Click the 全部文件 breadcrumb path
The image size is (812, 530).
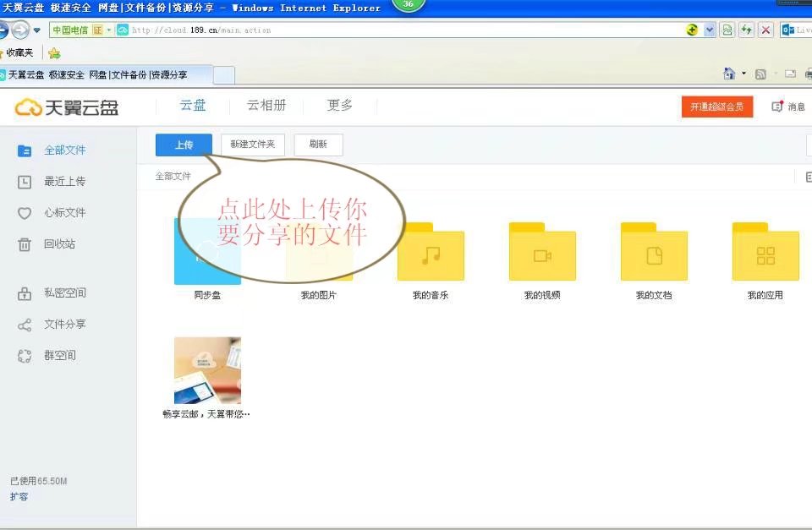click(173, 176)
